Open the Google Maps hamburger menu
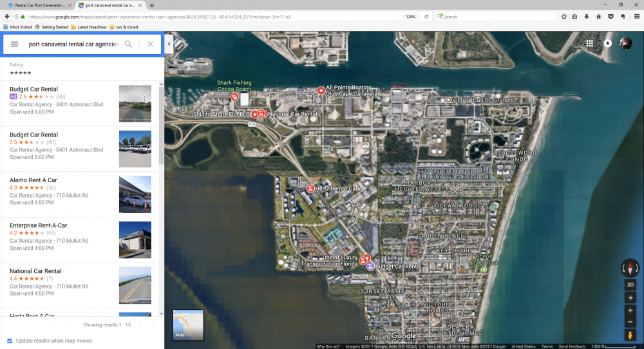644x349 pixels. pos(14,44)
